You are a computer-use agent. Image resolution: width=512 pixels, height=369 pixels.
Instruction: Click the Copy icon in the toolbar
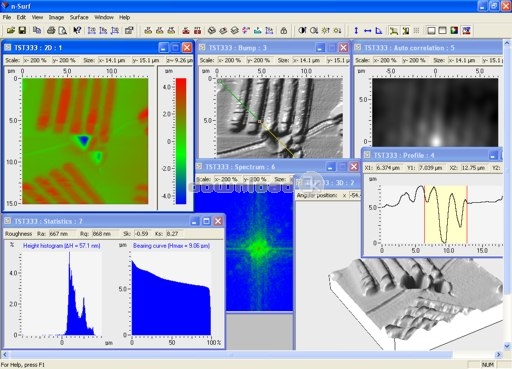tap(37, 31)
